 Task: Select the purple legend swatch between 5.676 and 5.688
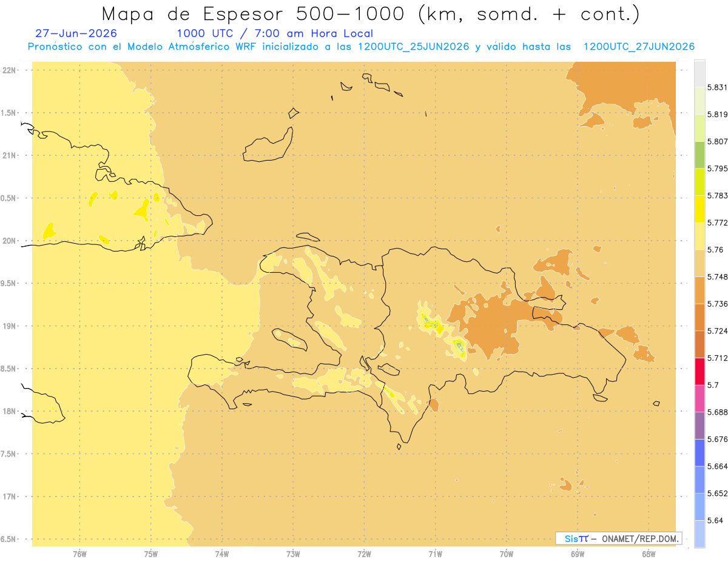point(699,426)
